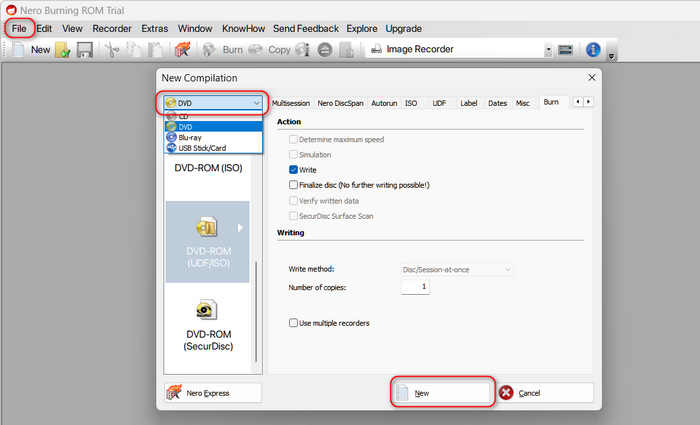Switch to the Autorun tab
This screenshot has width=700, height=425.
point(384,103)
